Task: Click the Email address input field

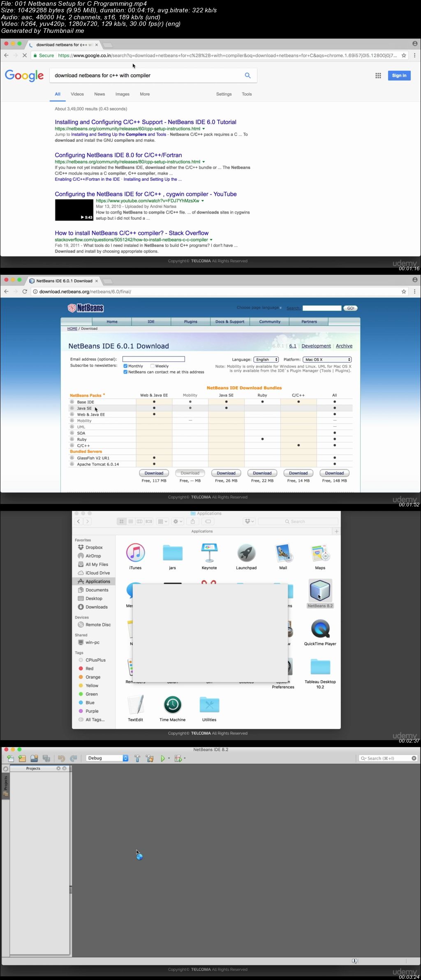Action: [x=154, y=359]
